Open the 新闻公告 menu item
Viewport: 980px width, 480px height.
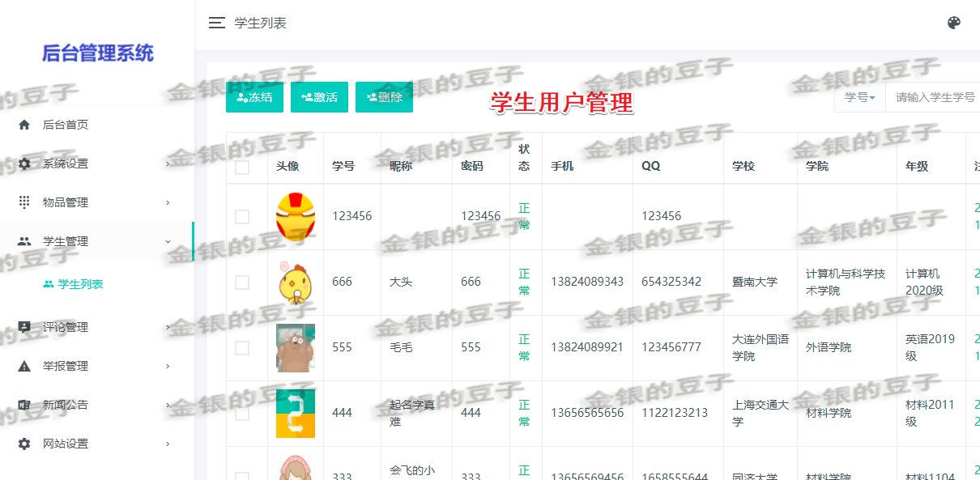click(97, 405)
